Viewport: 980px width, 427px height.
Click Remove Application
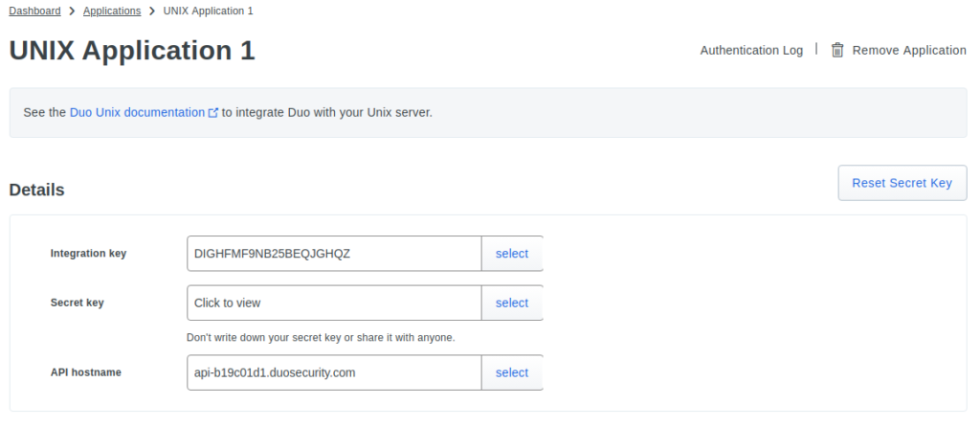(x=909, y=50)
